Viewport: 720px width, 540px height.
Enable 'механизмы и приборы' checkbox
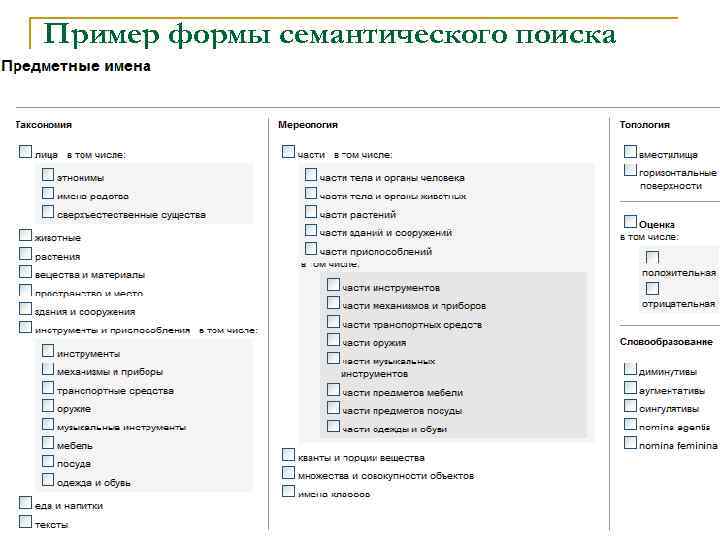pyautogui.click(x=48, y=369)
